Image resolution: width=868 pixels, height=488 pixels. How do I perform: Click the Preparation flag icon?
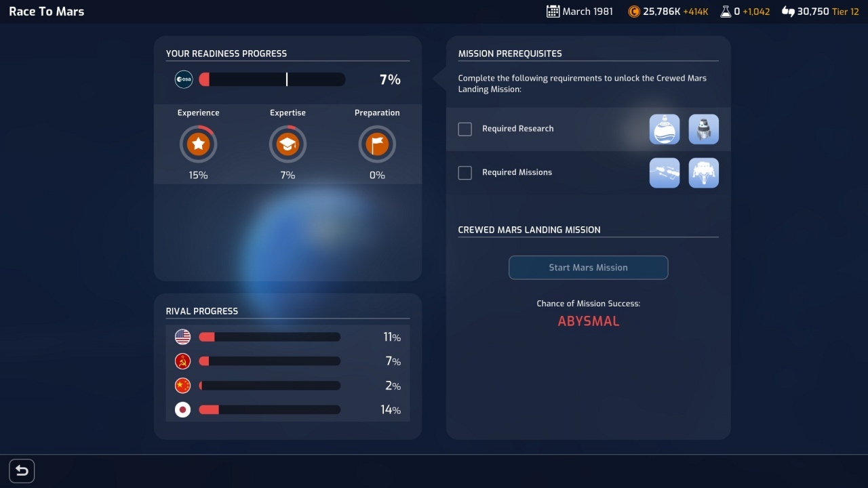pos(377,144)
